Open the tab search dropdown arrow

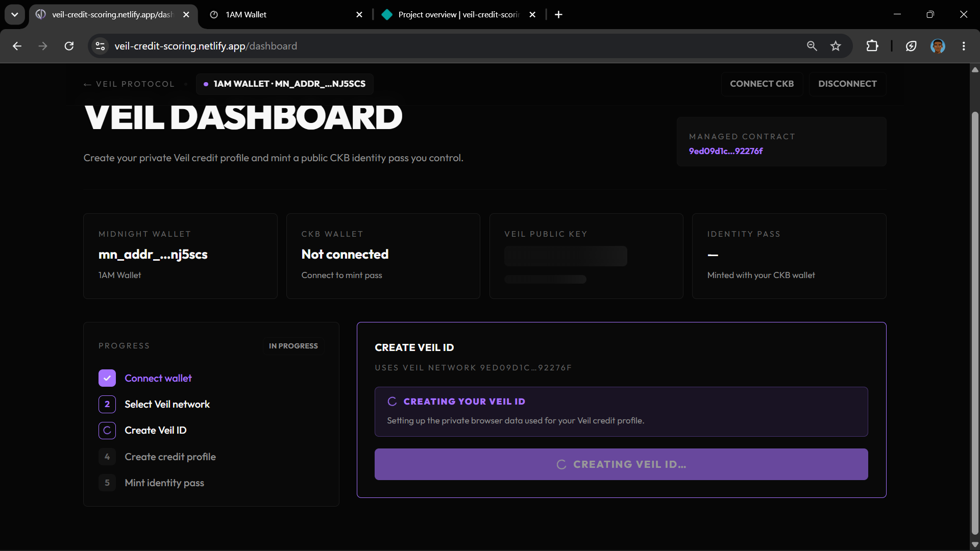click(x=15, y=14)
